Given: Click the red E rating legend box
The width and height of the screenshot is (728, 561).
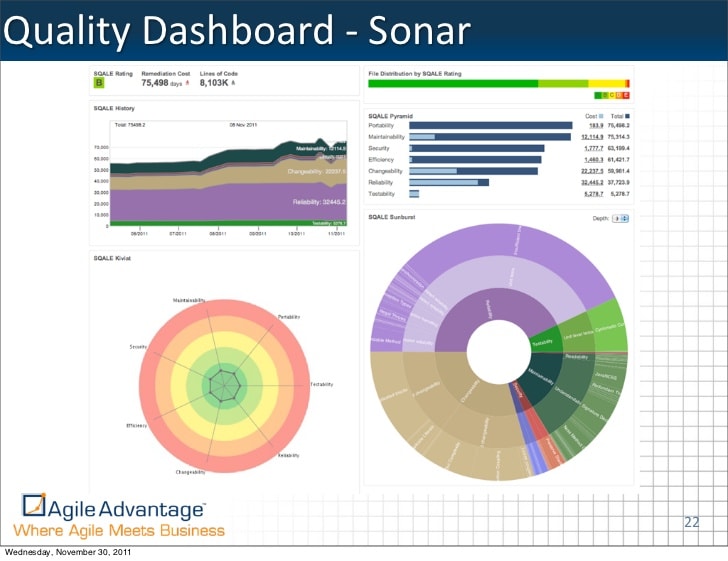Looking at the screenshot, I should pos(626,95).
